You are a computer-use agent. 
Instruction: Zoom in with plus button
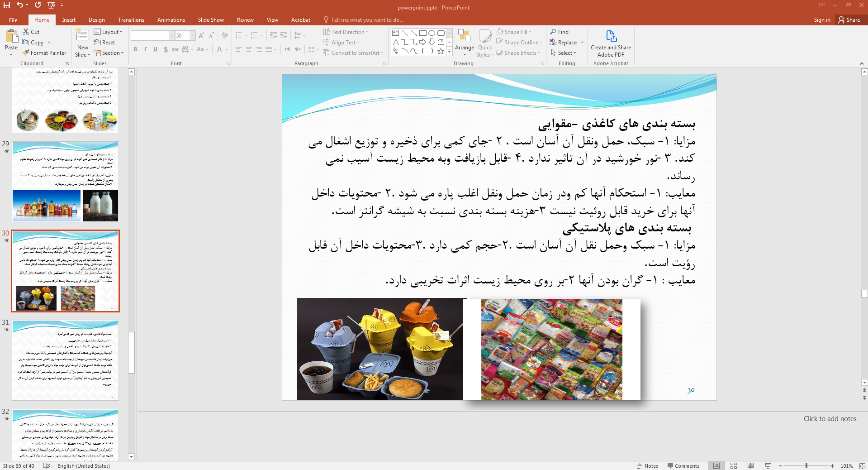832,466
